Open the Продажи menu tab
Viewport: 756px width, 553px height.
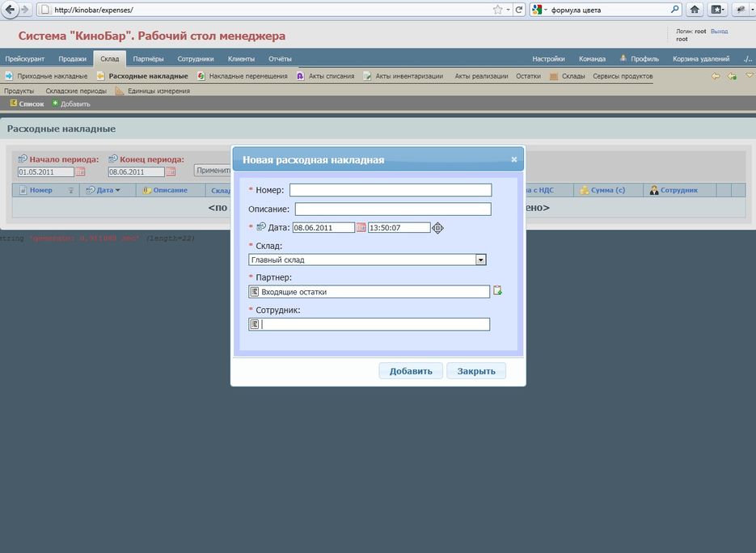pos(72,59)
